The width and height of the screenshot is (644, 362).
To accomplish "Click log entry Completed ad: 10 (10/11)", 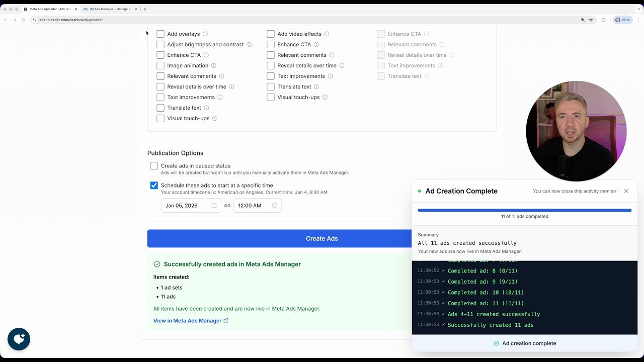I will pyautogui.click(x=486, y=293).
